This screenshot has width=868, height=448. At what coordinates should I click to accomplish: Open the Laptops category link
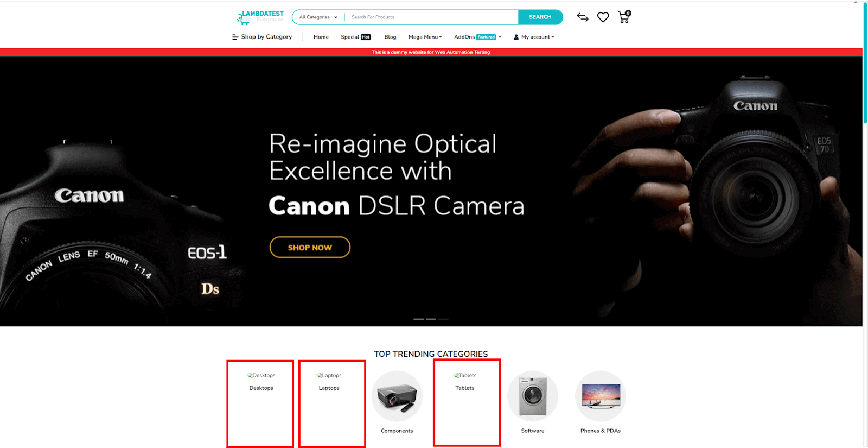(329, 388)
